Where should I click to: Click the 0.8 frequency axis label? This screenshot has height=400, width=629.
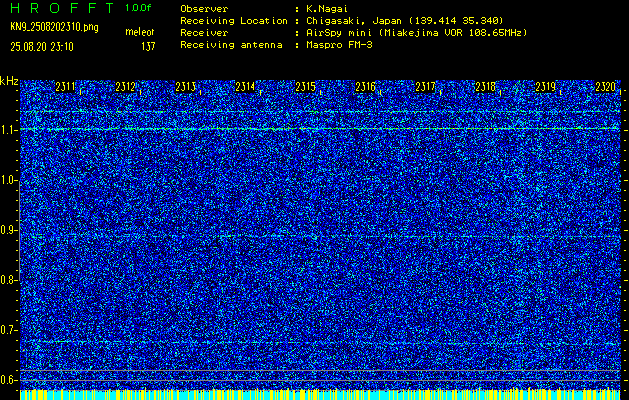tap(8, 280)
